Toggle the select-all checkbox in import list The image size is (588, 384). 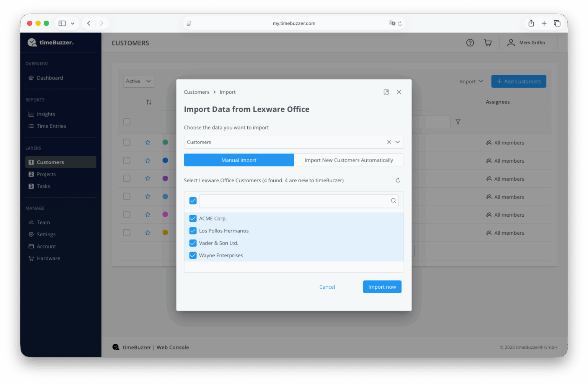click(193, 201)
